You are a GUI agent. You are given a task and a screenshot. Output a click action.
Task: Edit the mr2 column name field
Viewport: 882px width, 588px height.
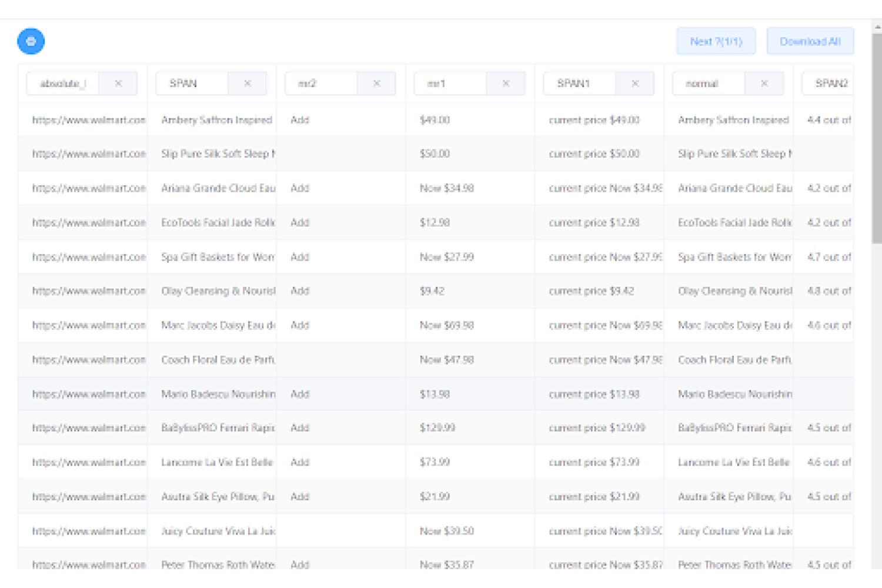[321, 83]
